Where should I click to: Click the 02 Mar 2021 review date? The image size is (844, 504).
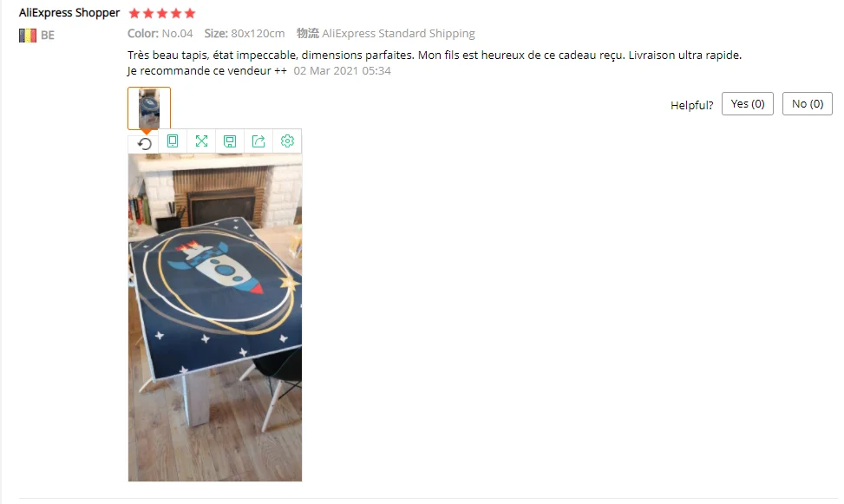[343, 71]
